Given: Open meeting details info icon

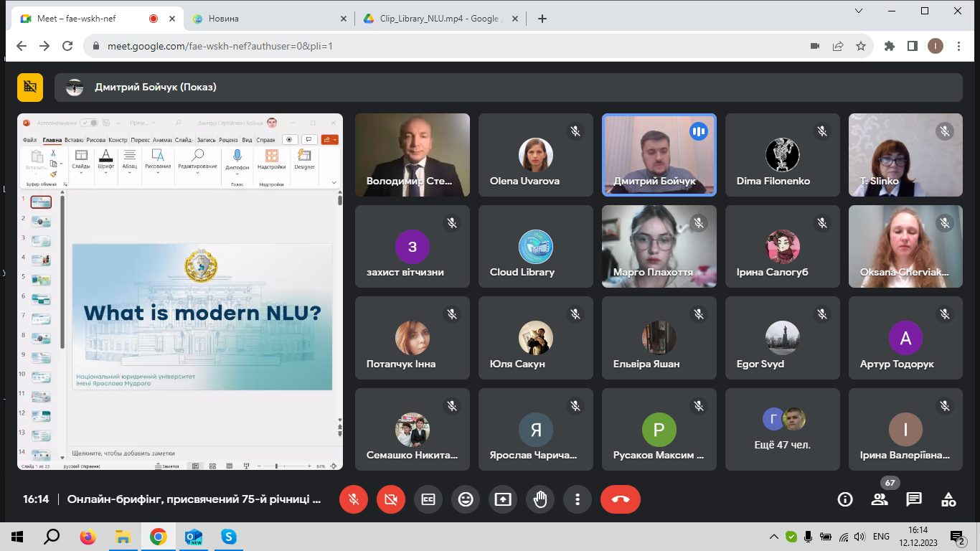Looking at the screenshot, I should [x=844, y=499].
